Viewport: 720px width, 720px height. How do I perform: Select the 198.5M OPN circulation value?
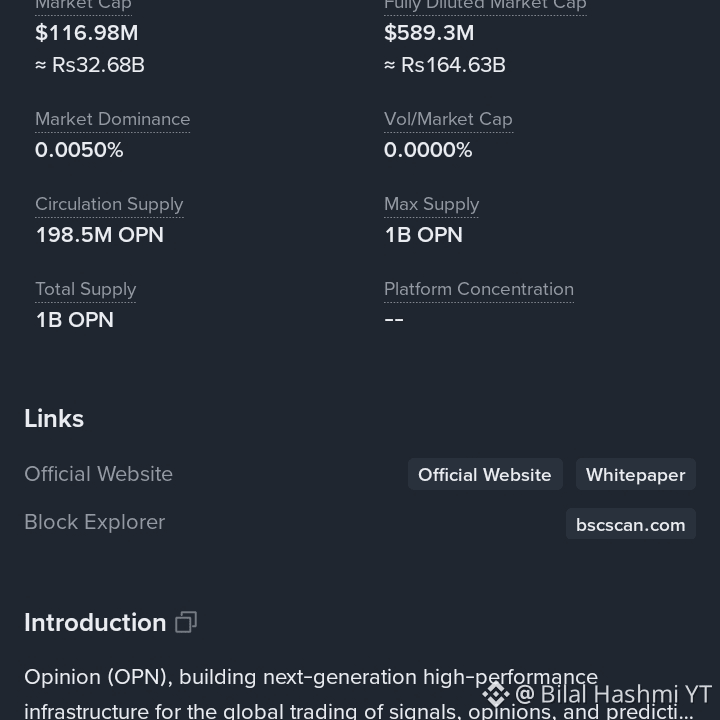(x=100, y=235)
